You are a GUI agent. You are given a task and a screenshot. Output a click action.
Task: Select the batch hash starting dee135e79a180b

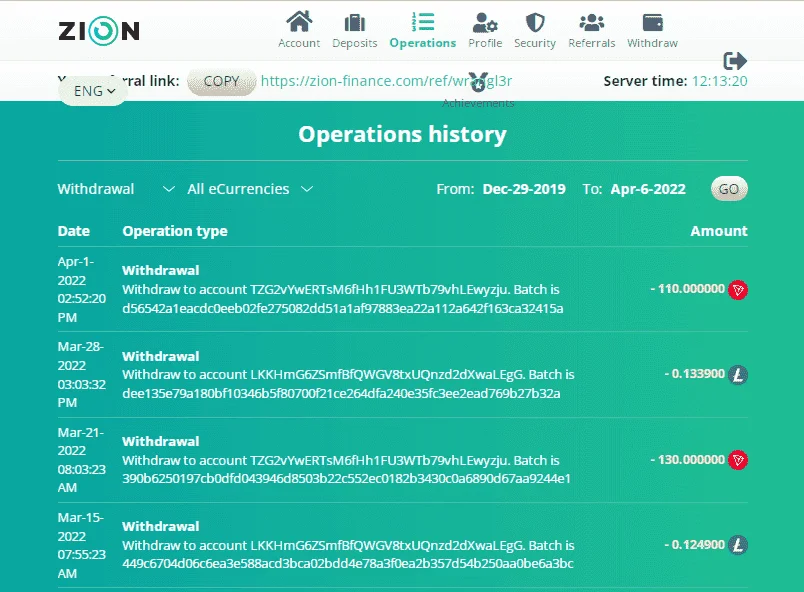coord(341,394)
